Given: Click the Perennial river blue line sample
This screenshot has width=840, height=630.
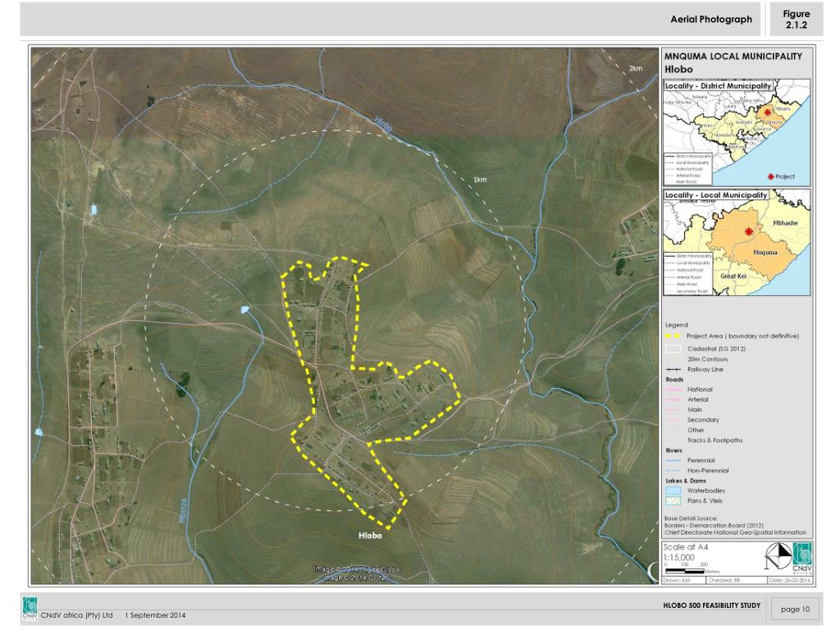Looking at the screenshot, I should tap(673, 461).
